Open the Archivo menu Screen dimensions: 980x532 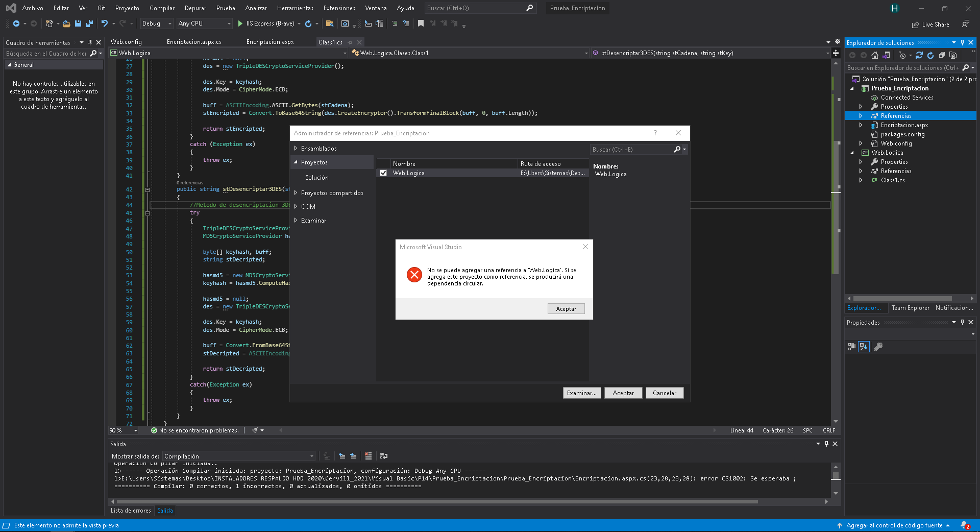click(x=33, y=8)
